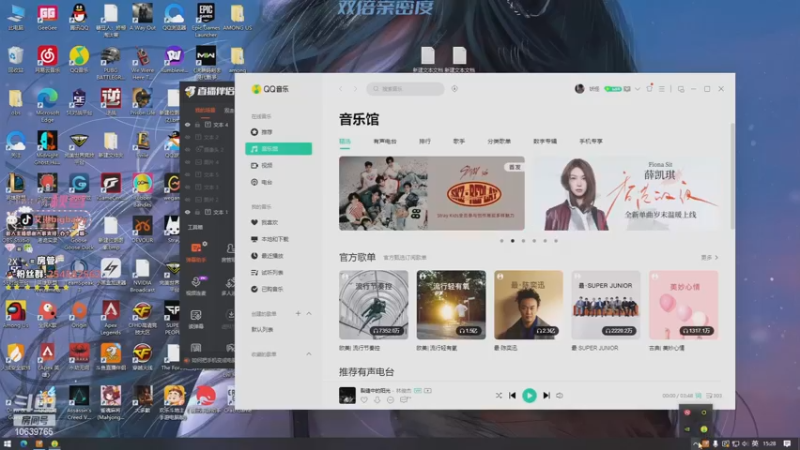
Task: Show hidden system tray icons
Action: click(695, 444)
